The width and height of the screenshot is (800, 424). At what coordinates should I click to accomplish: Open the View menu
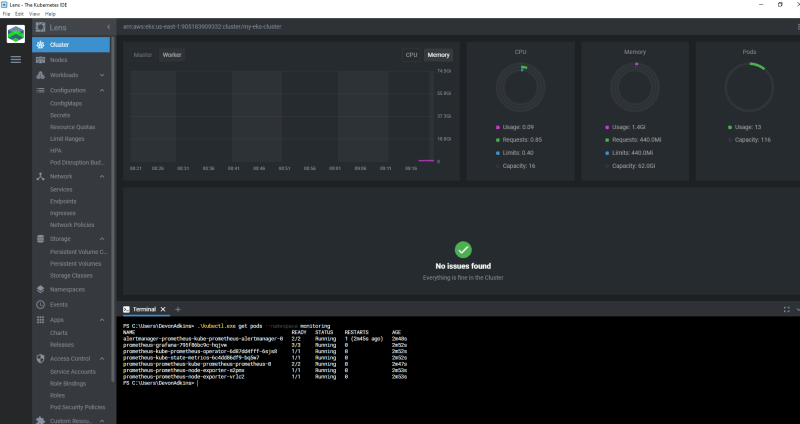point(34,14)
